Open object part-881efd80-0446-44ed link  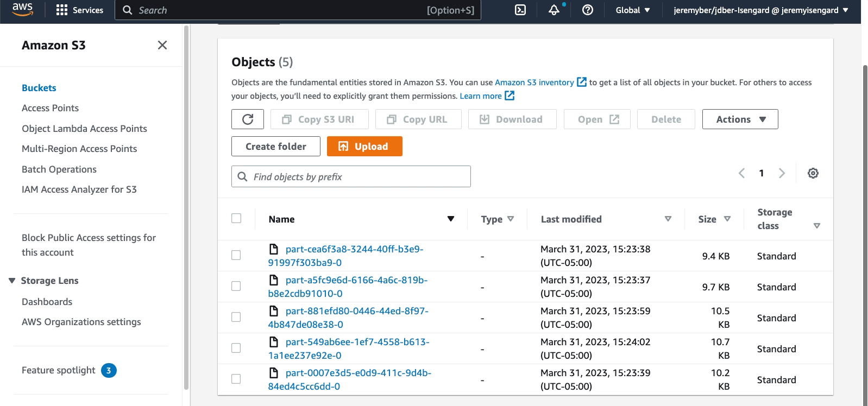[348, 318]
